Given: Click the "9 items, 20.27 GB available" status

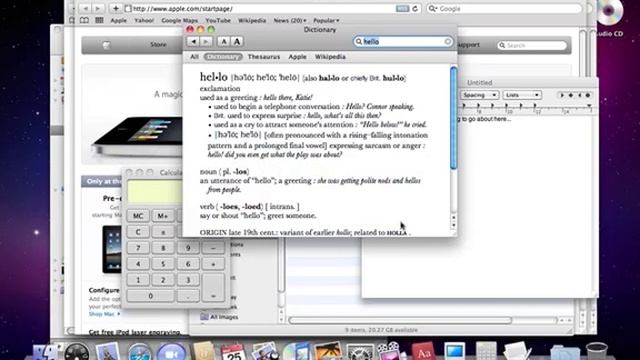Looking at the screenshot, I should [381, 330].
